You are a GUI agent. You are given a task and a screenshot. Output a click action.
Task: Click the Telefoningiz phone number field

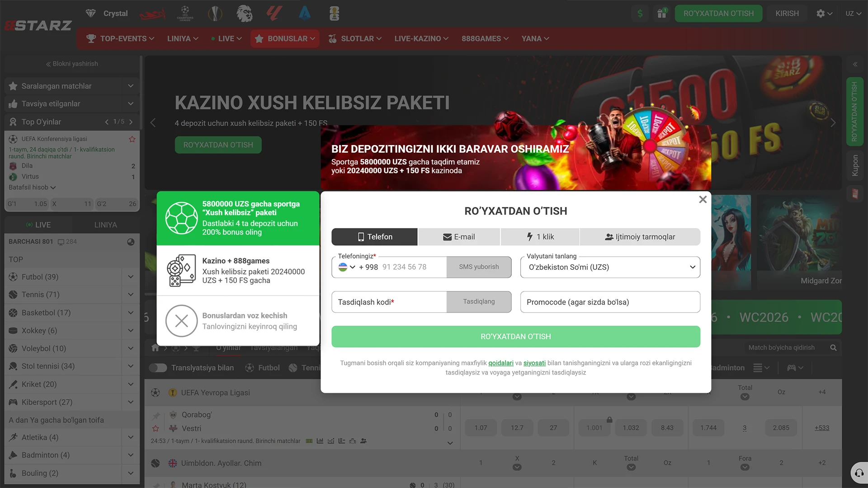413,267
